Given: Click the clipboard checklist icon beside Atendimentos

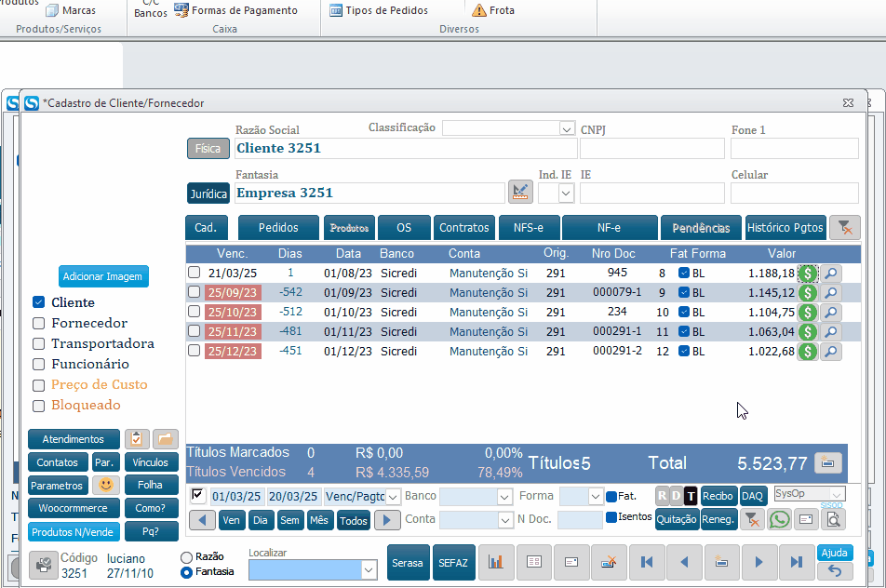Looking at the screenshot, I should click(137, 439).
